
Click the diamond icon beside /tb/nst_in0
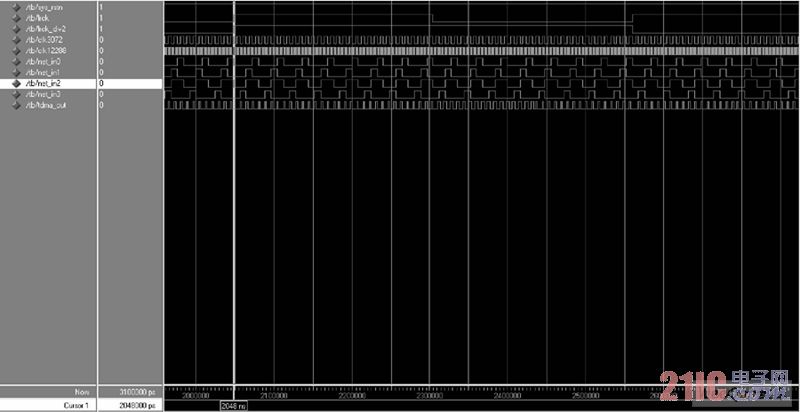click(x=17, y=62)
